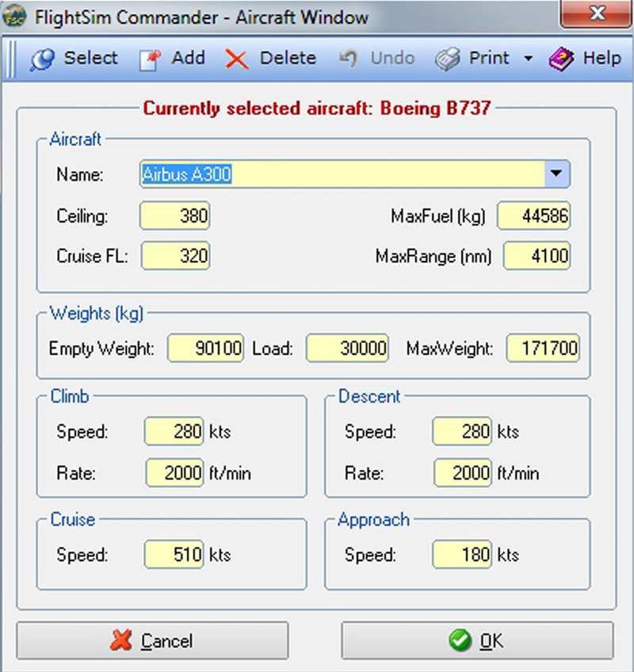Click the Select aircraft toolbar icon

[x=42, y=59]
